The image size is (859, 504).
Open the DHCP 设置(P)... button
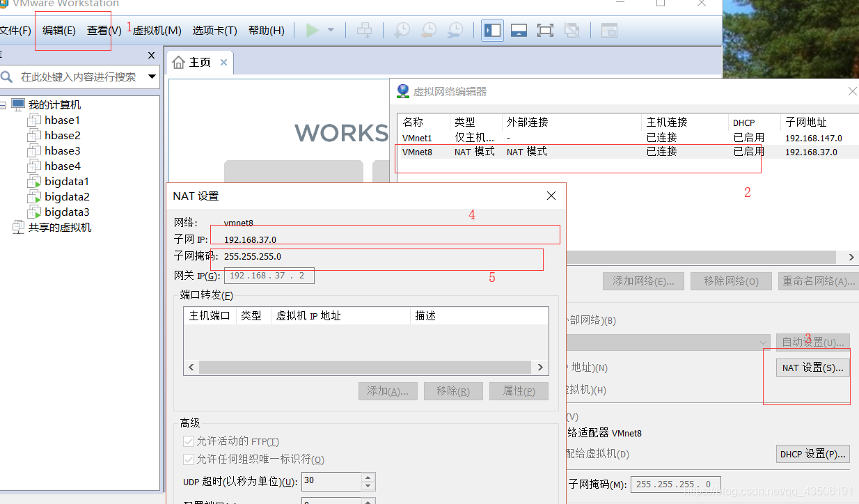click(812, 454)
